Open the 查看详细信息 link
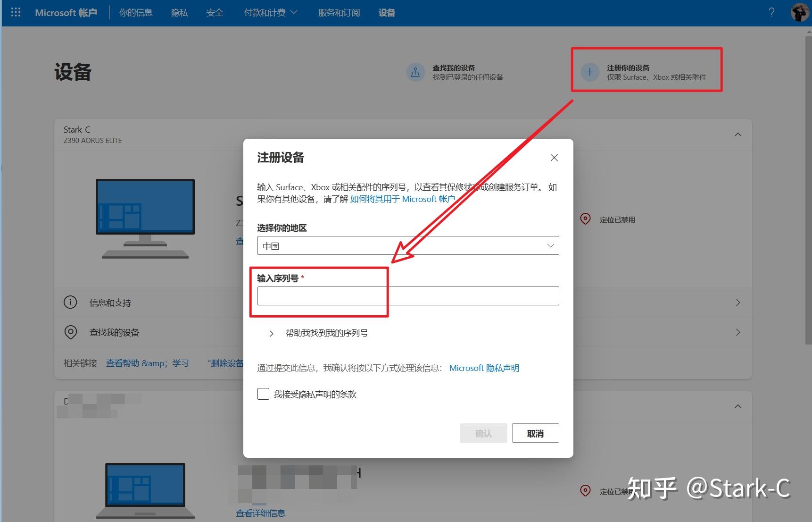 pos(261,513)
